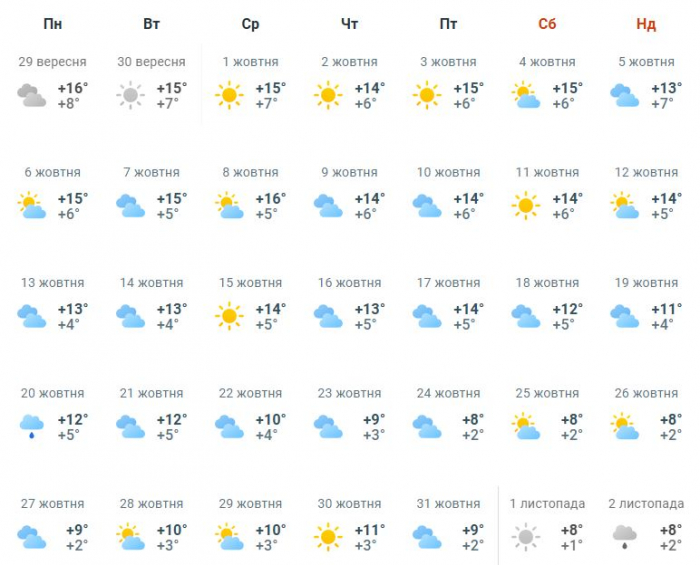This screenshot has height=565, width=700.
Task: Click the rain cloud icon for 20 жовтня
Action: click(32, 427)
